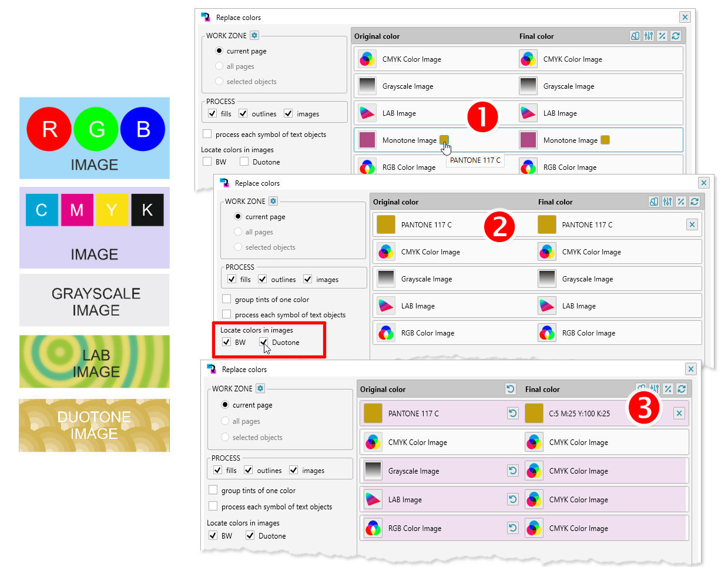Click yellow chip beside final Monotone Image

605,140
